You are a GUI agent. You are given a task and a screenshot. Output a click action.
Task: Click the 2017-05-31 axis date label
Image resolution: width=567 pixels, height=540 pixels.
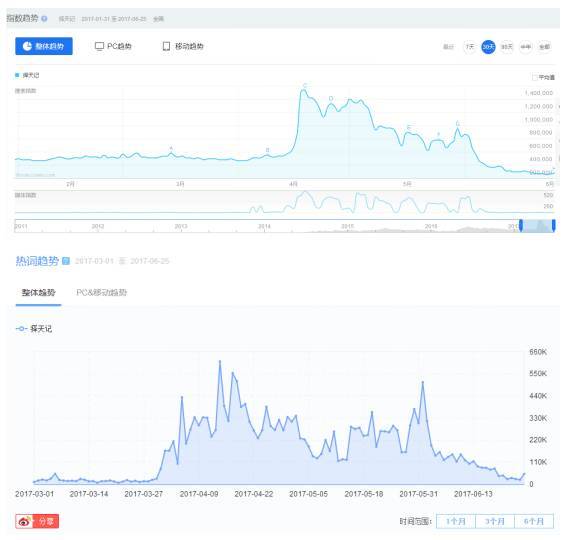[418, 494]
